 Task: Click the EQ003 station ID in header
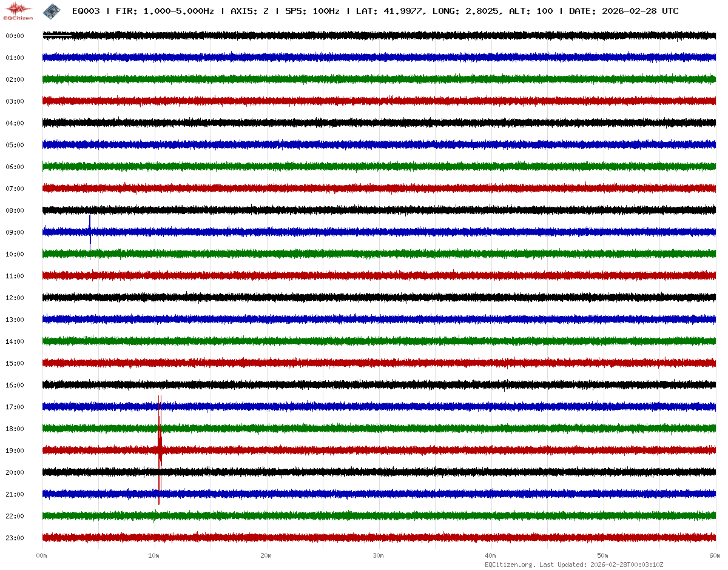point(86,11)
